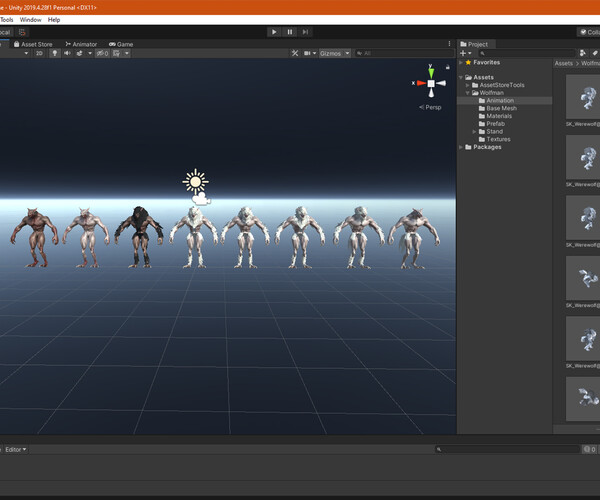Toggle Persp projection label
This screenshot has height=500, width=600.
430,107
